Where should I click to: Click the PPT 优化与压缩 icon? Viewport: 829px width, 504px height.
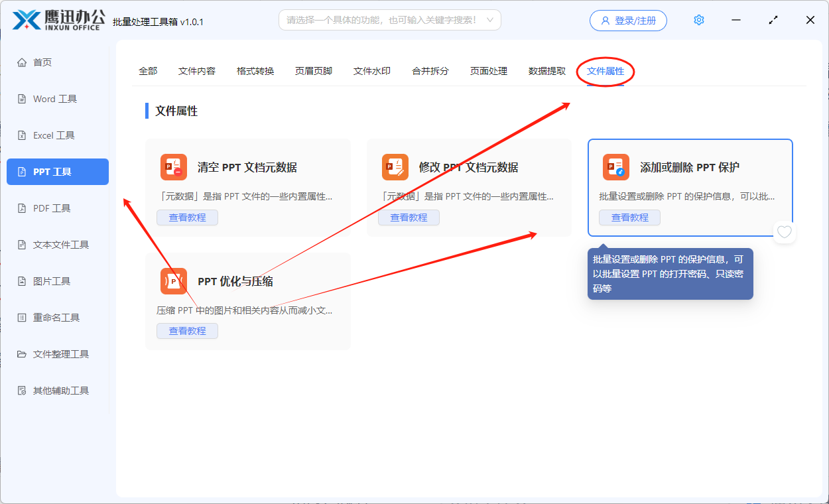pyautogui.click(x=174, y=281)
